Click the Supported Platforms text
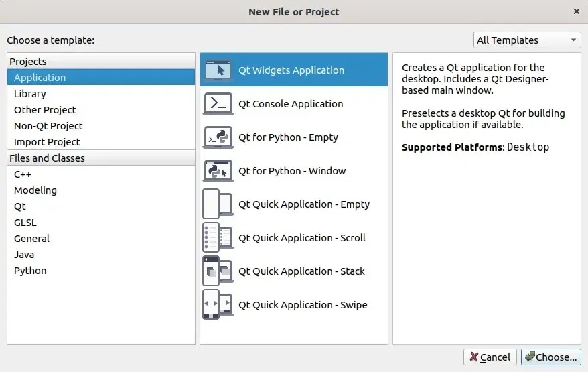This screenshot has width=588, height=372. pos(452,147)
